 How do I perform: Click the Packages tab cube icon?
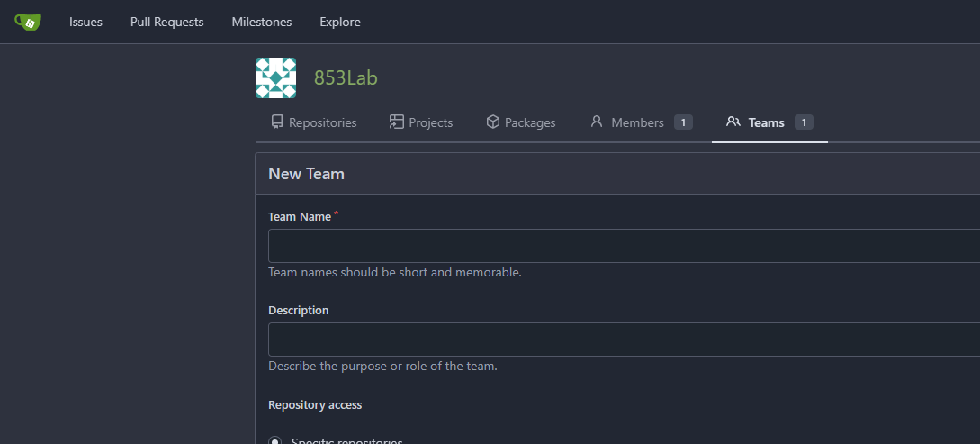(492, 122)
